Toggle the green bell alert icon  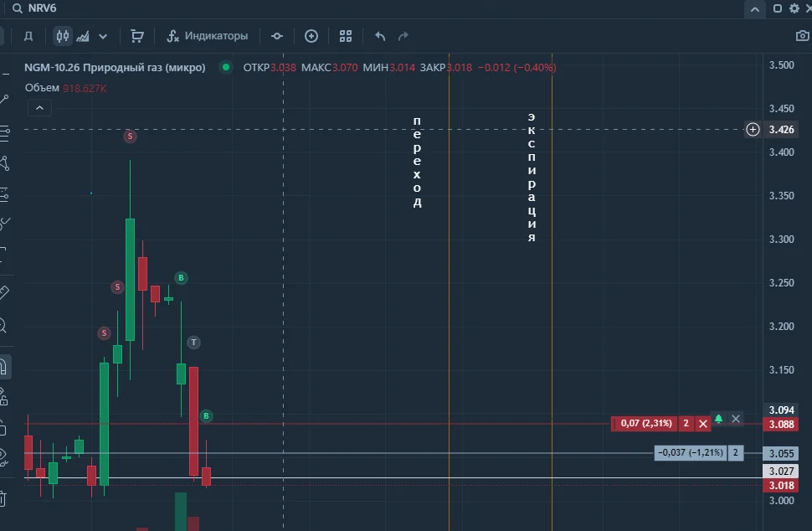point(718,419)
